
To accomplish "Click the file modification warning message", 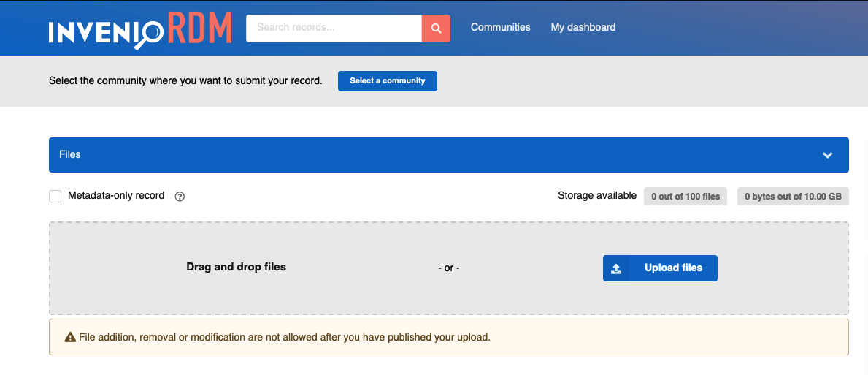I will coord(285,338).
